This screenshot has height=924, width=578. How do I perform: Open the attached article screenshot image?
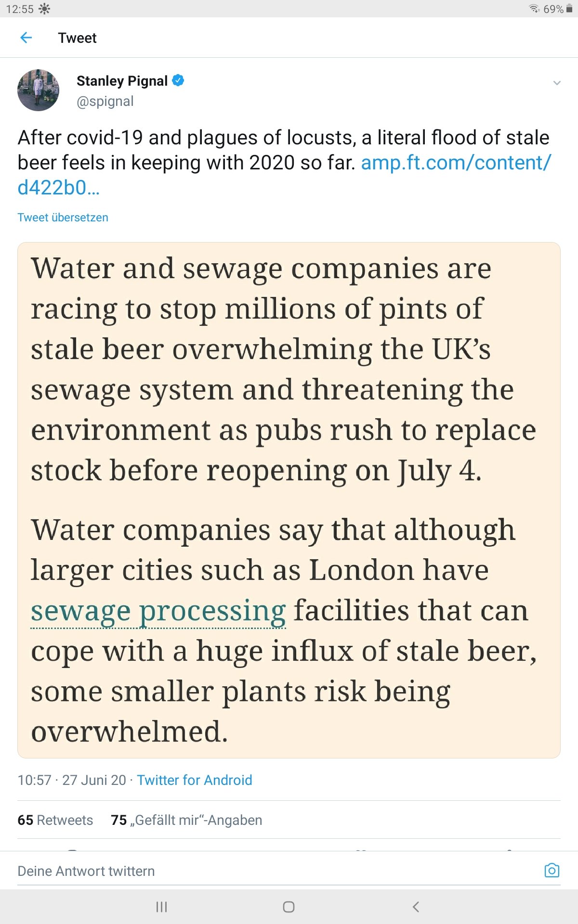289,500
